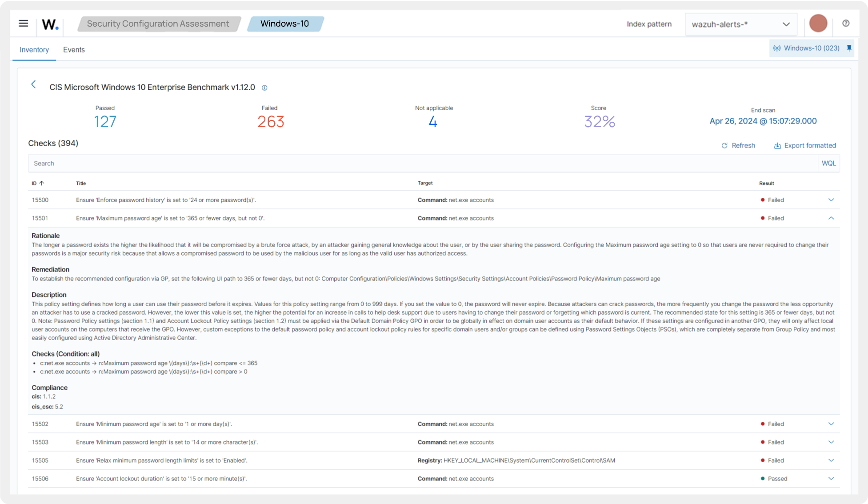Click the user avatar circle
Viewport: 868px width, 504px height.
point(818,24)
